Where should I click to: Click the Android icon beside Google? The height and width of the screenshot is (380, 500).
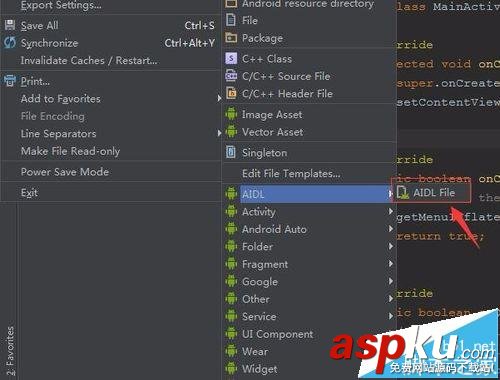coord(231,281)
